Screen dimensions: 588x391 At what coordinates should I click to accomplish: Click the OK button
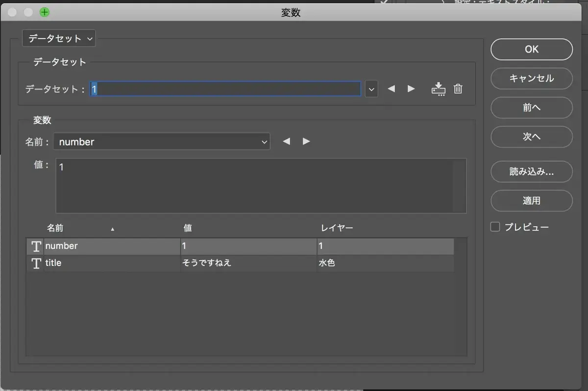(531, 49)
